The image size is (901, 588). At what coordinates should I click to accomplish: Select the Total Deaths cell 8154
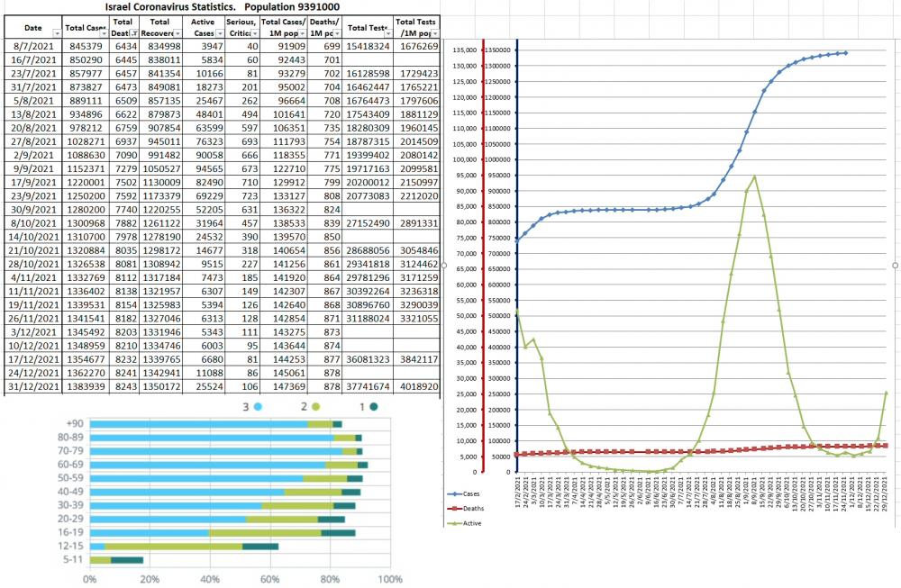click(123, 305)
